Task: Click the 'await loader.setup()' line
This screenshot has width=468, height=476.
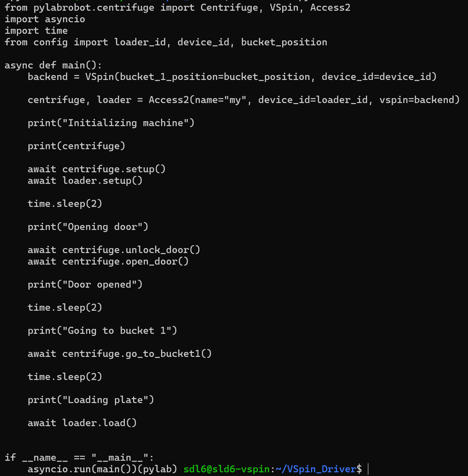Action: pyautogui.click(x=85, y=181)
